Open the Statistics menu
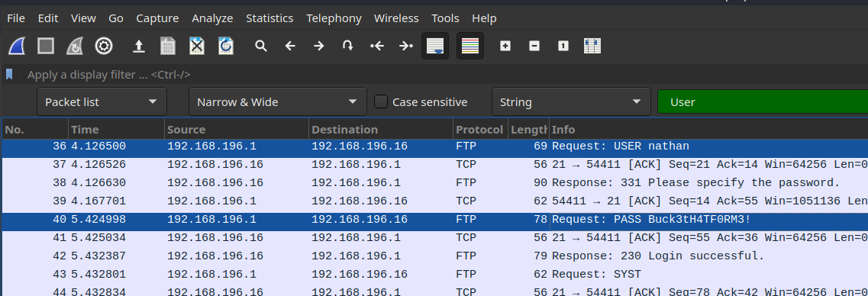 pos(269,18)
